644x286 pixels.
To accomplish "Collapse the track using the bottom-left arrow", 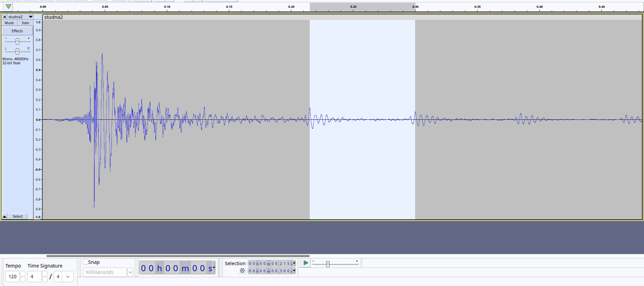I will coord(5,216).
